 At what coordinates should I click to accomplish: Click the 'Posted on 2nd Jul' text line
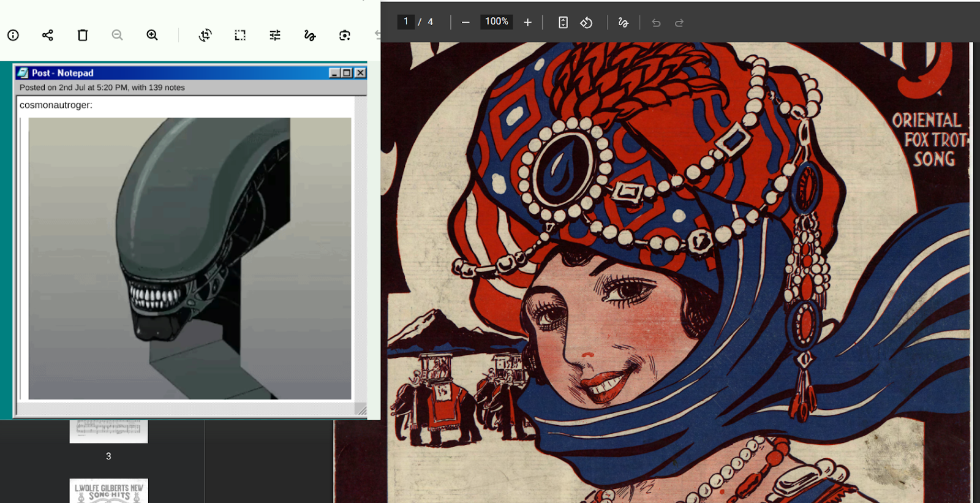click(102, 88)
